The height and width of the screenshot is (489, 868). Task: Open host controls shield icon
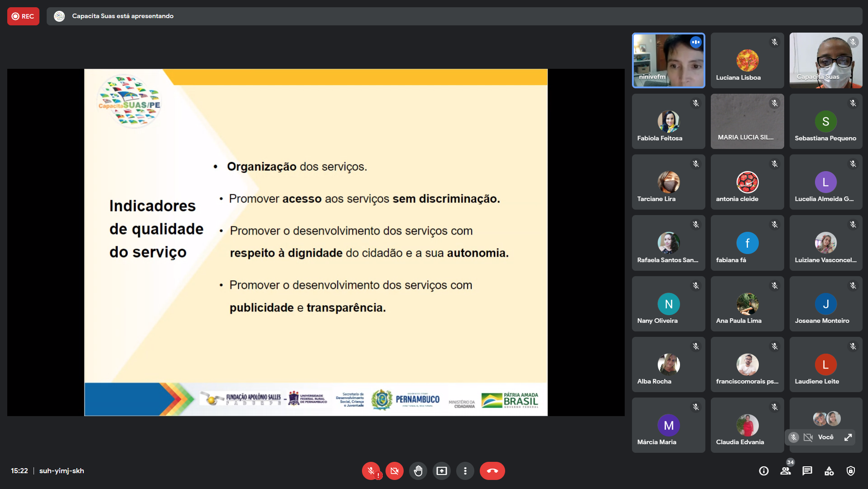851,471
